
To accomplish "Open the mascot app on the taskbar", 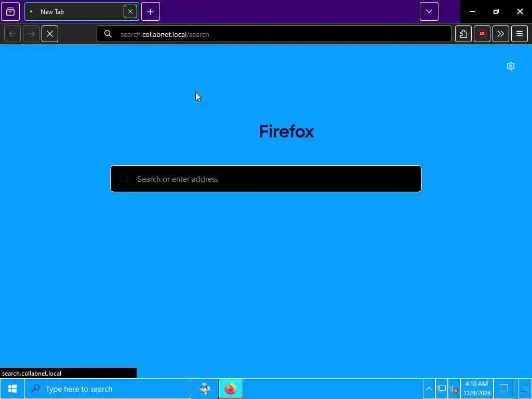I will click(205, 389).
